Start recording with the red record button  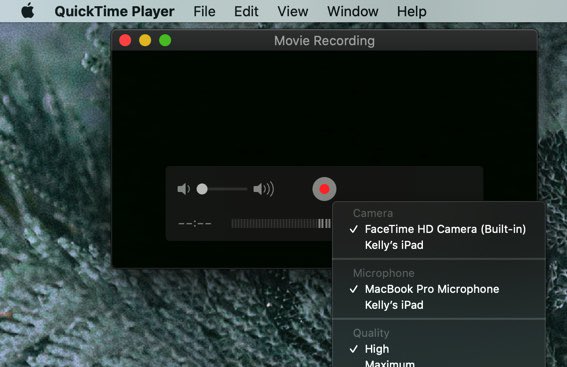(324, 189)
